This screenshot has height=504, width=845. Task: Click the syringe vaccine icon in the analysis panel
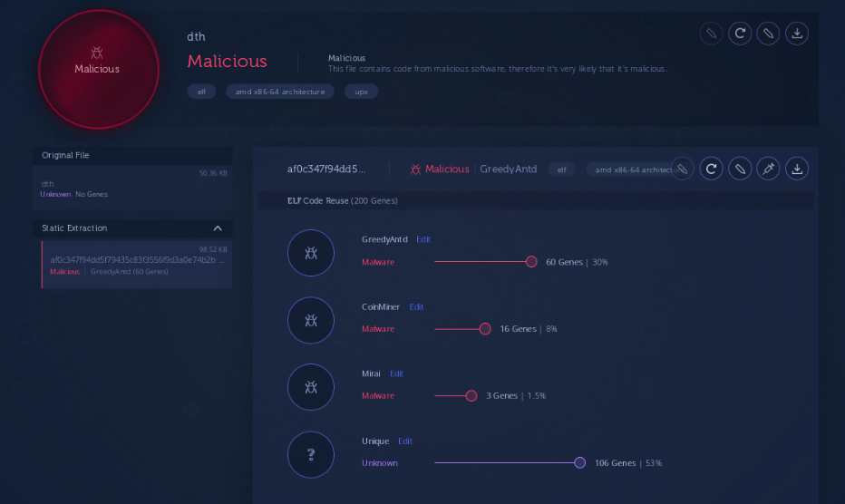click(768, 169)
